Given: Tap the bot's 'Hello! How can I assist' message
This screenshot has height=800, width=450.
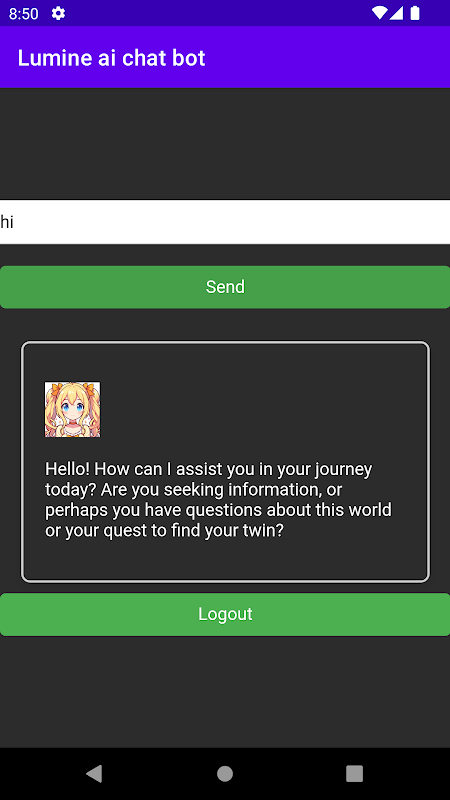Looking at the screenshot, I should point(218,499).
